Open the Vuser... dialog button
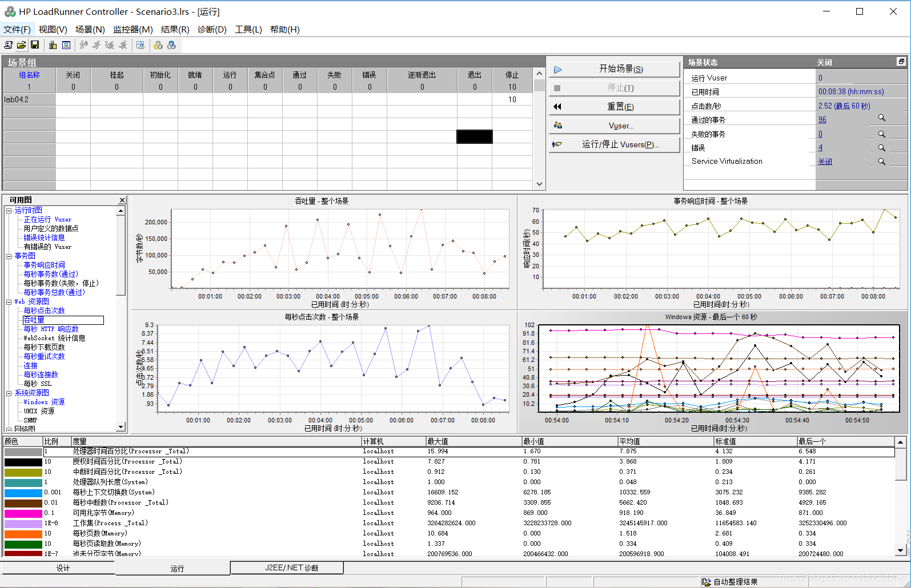 [x=615, y=126]
